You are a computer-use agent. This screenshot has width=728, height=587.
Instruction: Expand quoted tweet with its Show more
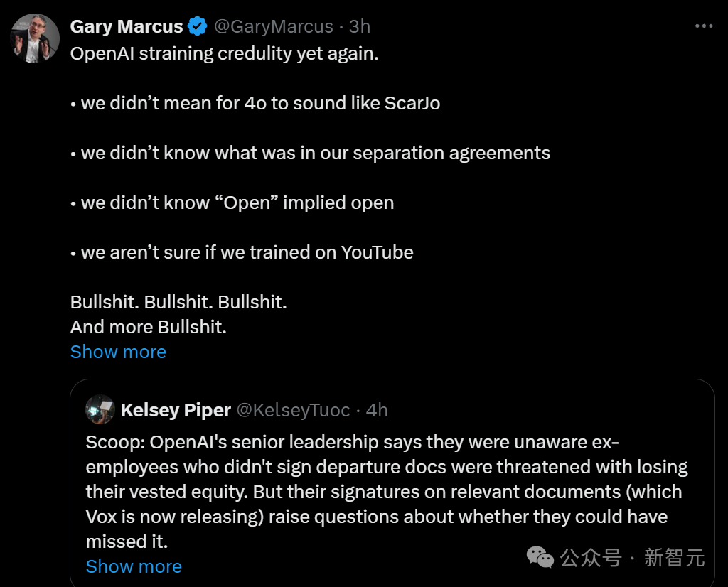pyautogui.click(x=134, y=566)
